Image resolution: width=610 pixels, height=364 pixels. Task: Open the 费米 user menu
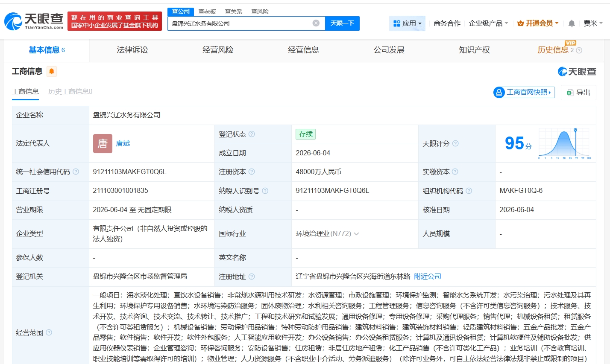pyautogui.click(x=593, y=23)
